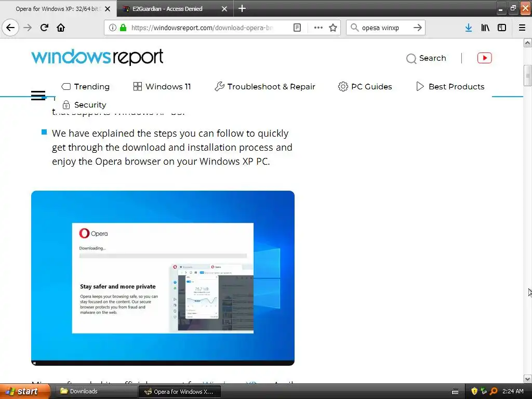532x399 pixels.
Task: Restore down the browser window
Action: (513, 8)
